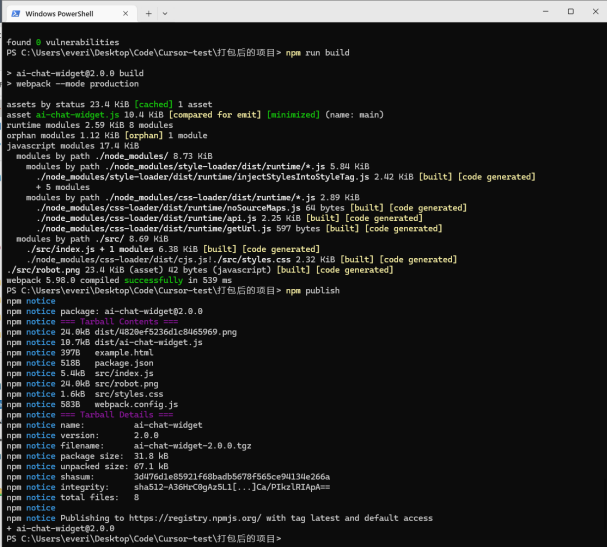Click the '[cached]' status label
This screenshot has width=607, height=547.
click(x=153, y=104)
